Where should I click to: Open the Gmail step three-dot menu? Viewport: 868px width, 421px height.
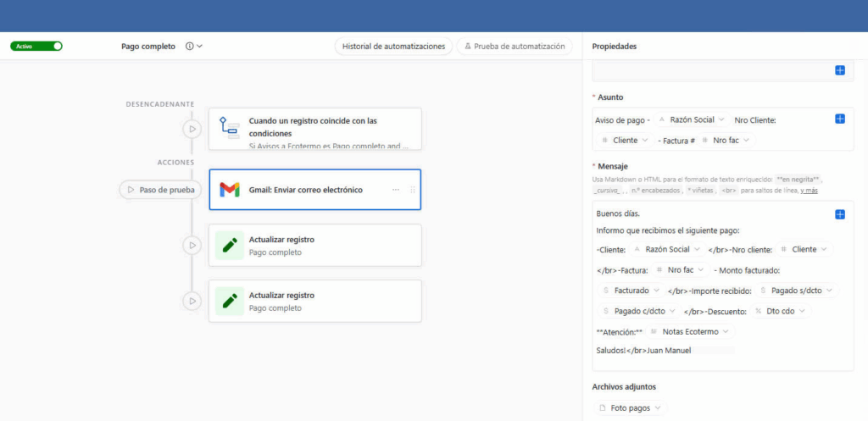pos(396,190)
